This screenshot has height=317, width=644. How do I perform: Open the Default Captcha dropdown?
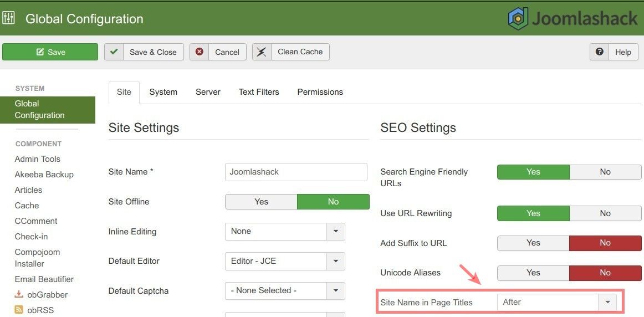point(285,291)
